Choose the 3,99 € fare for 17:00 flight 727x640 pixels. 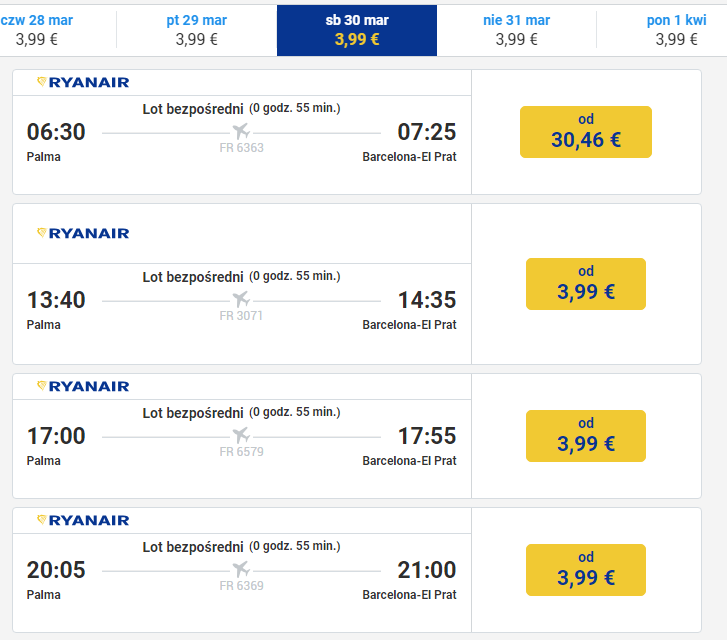tap(586, 436)
